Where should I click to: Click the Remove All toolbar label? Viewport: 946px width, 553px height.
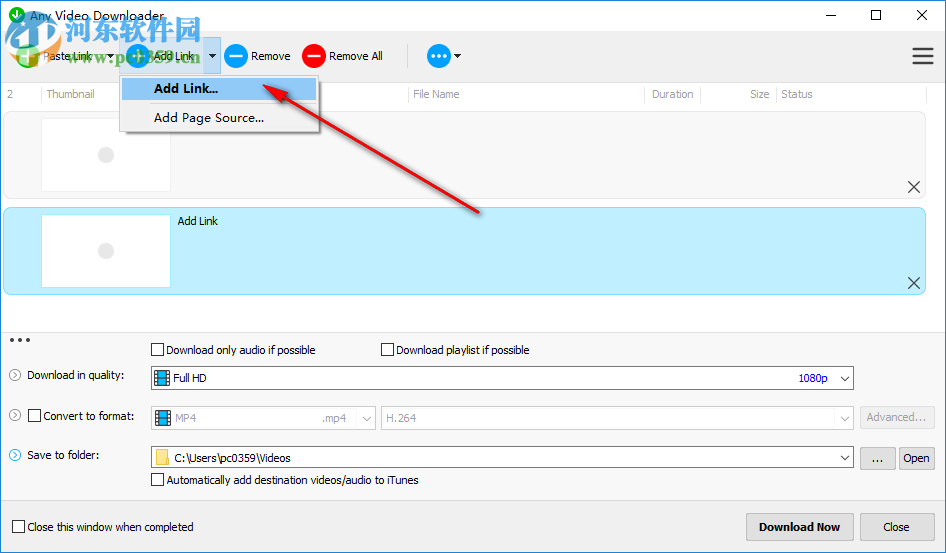355,56
